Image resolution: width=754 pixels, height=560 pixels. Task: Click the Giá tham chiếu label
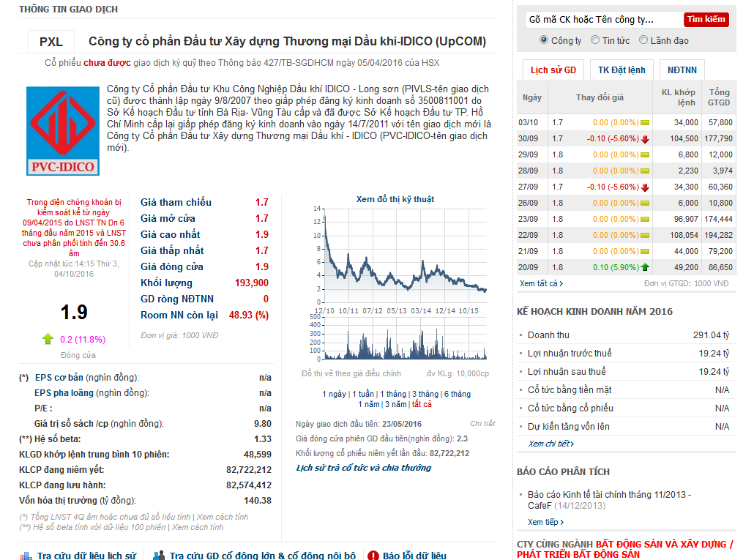tap(176, 202)
